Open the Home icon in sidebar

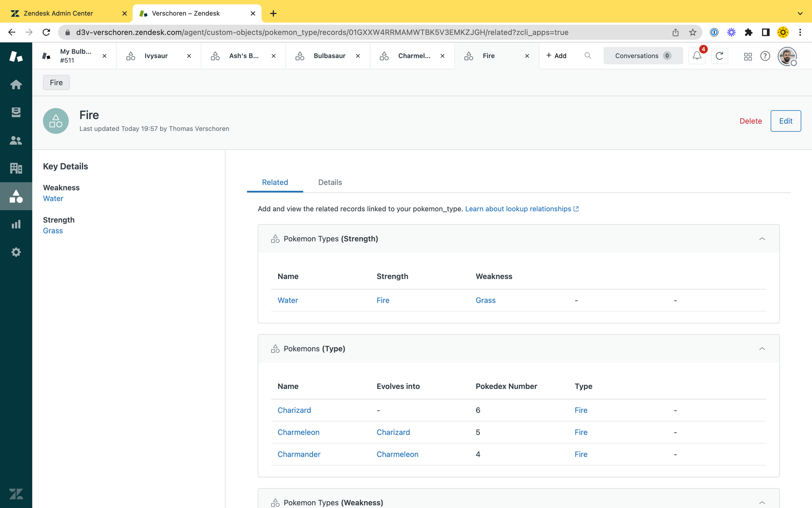(x=16, y=85)
